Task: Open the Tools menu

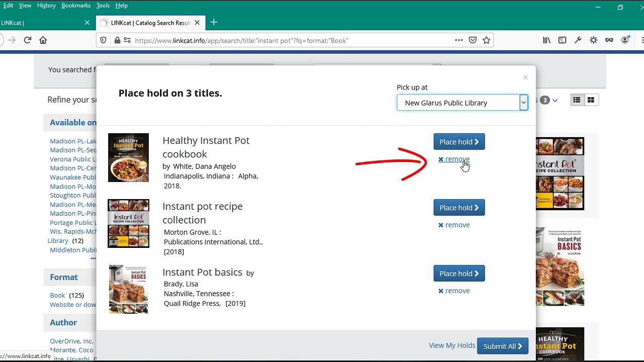Action: [x=103, y=6]
